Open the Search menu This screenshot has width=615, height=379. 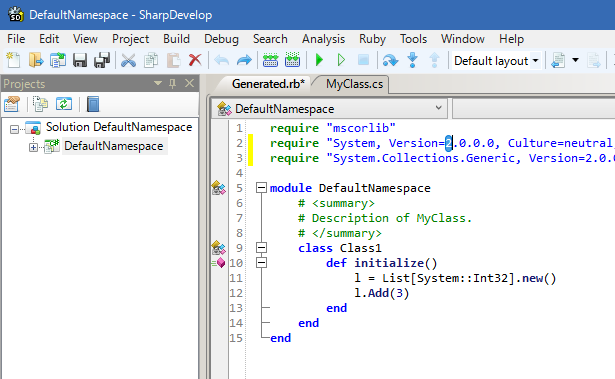pyautogui.click(x=270, y=39)
